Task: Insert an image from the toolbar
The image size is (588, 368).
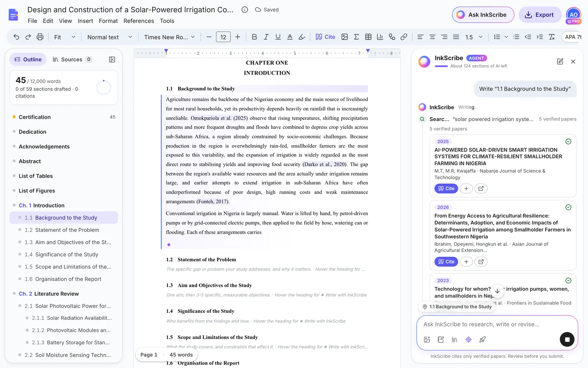Action: [x=345, y=37]
